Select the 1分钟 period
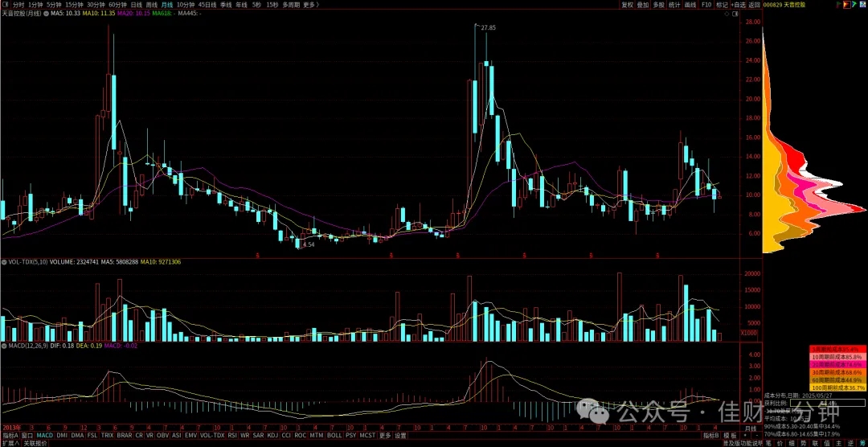Viewport: 868px width, 447px height. [x=35, y=5]
